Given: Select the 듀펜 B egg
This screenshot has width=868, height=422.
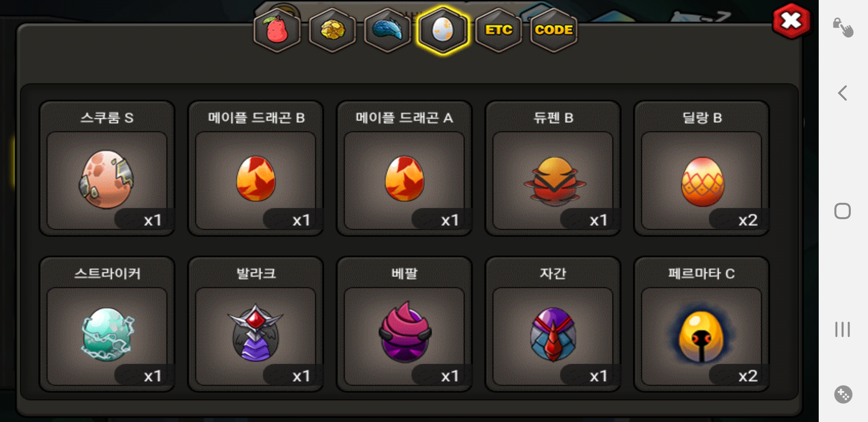Looking at the screenshot, I should click(553, 168).
